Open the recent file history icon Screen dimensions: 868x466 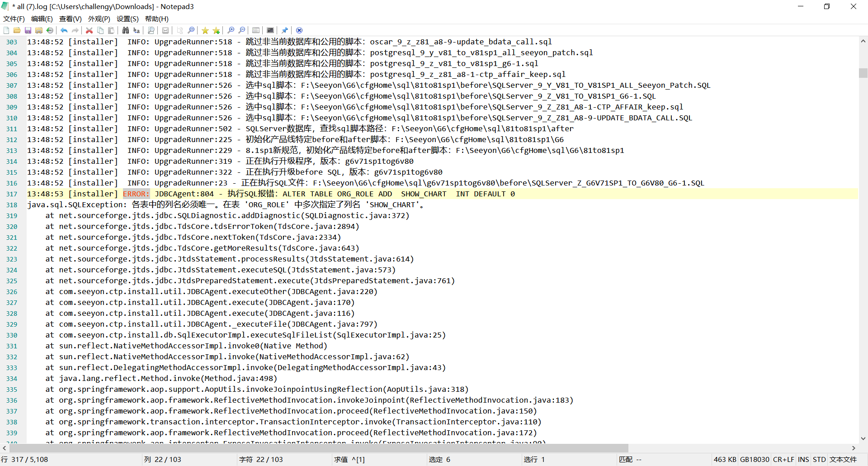click(x=50, y=30)
